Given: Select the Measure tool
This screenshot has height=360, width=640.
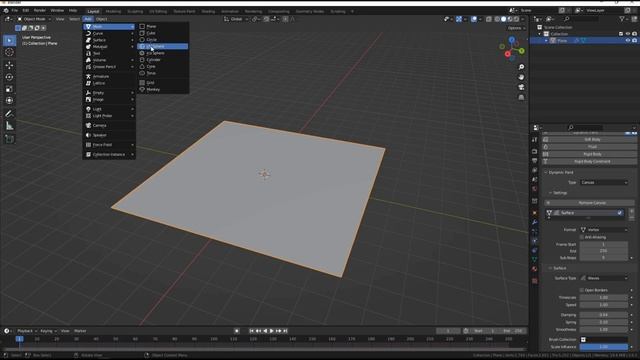Looking at the screenshot, I should tap(9, 126).
